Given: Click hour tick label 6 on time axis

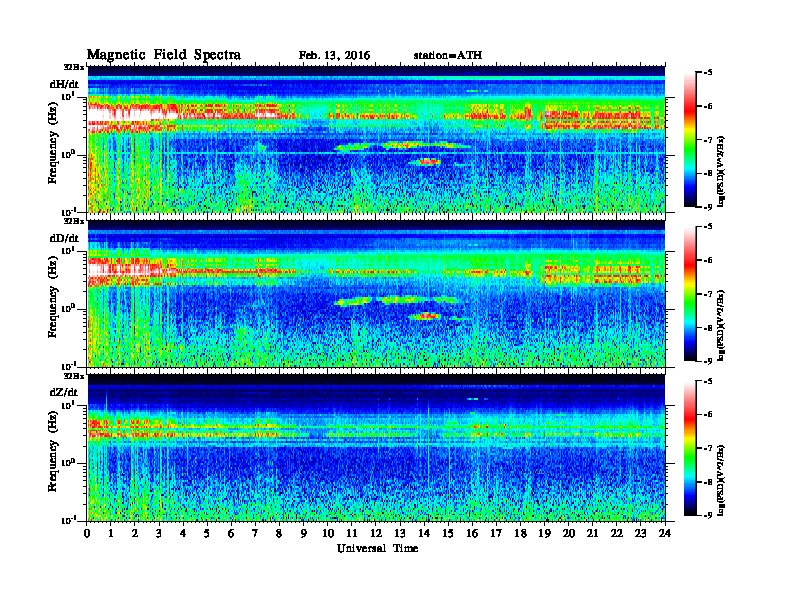Looking at the screenshot, I should pos(231,534).
